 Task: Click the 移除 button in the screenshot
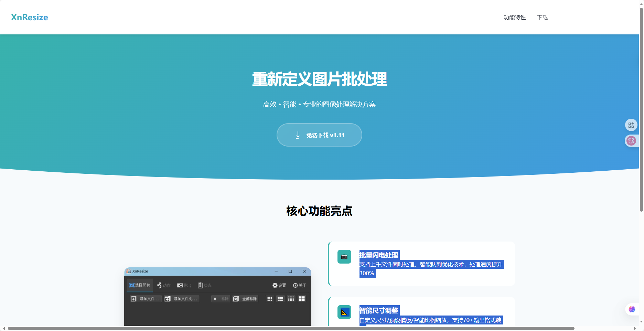click(221, 299)
